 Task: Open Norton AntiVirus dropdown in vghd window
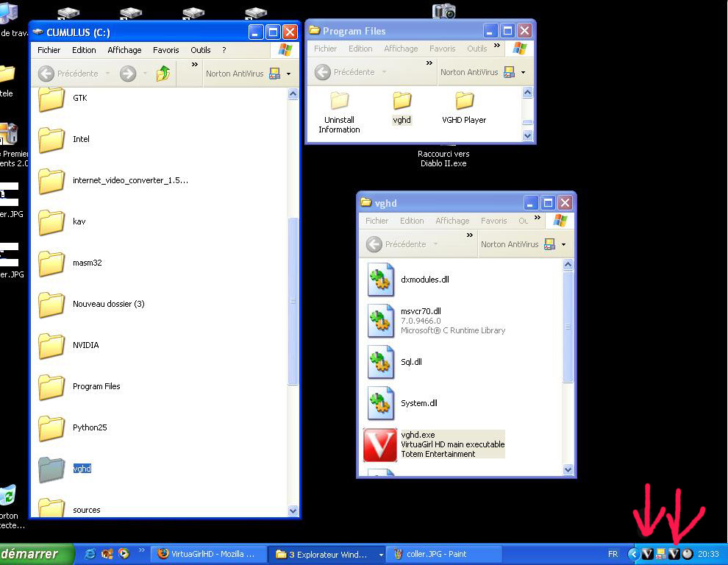(563, 244)
